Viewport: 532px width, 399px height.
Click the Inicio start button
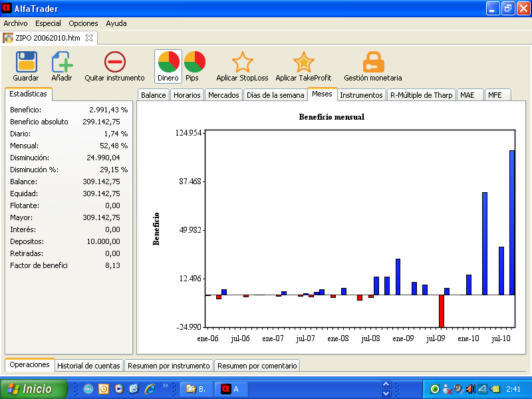pos(33,389)
